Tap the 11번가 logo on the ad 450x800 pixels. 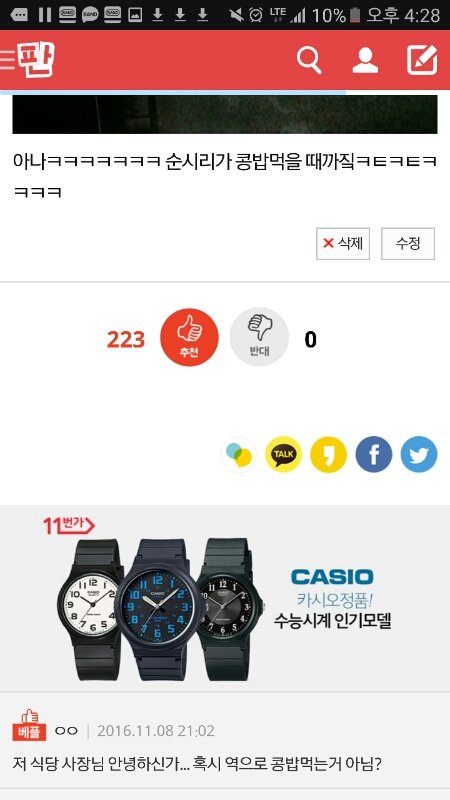(68, 526)
